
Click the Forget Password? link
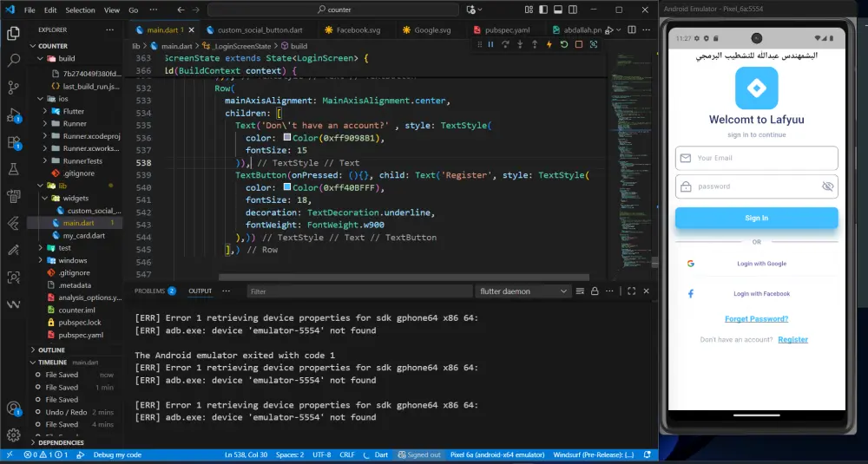[x=756, y=319]
